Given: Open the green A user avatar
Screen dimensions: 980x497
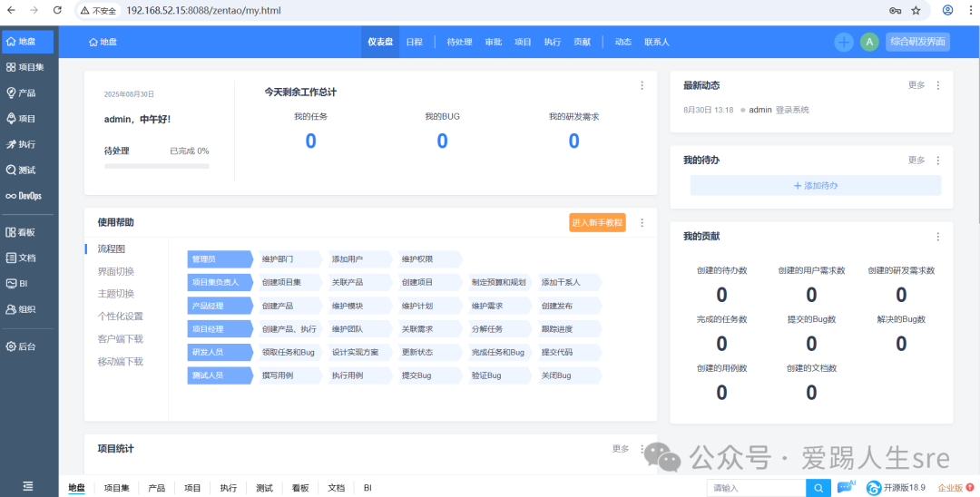Looking at the screenshot, I should [869, 42].
